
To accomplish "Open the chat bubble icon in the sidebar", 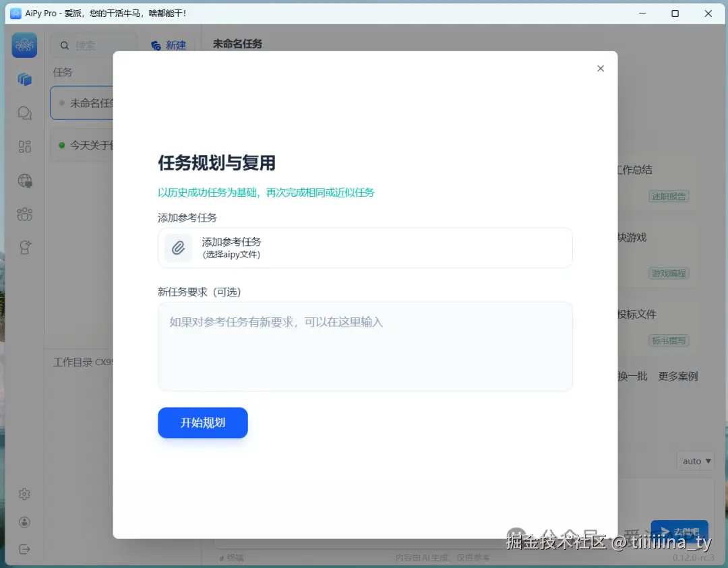I will [24, 113].
